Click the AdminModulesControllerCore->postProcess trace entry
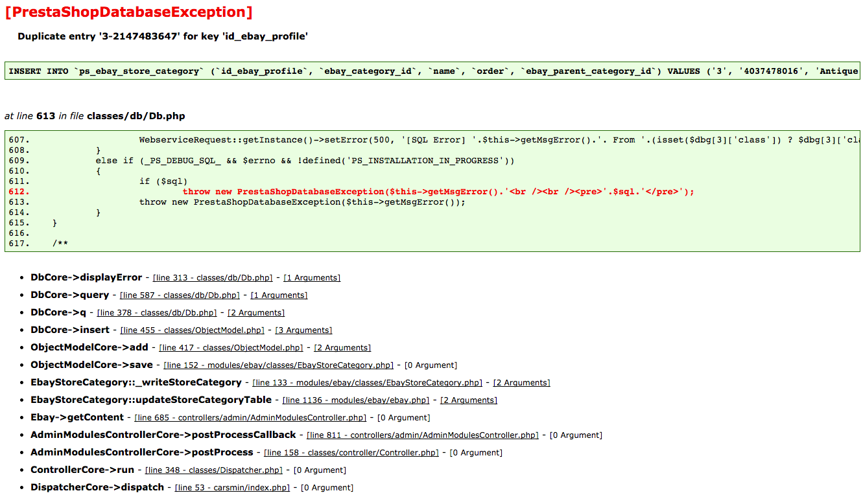The width and height of the screenshot is (863, 504). click(x=142, y=452)
